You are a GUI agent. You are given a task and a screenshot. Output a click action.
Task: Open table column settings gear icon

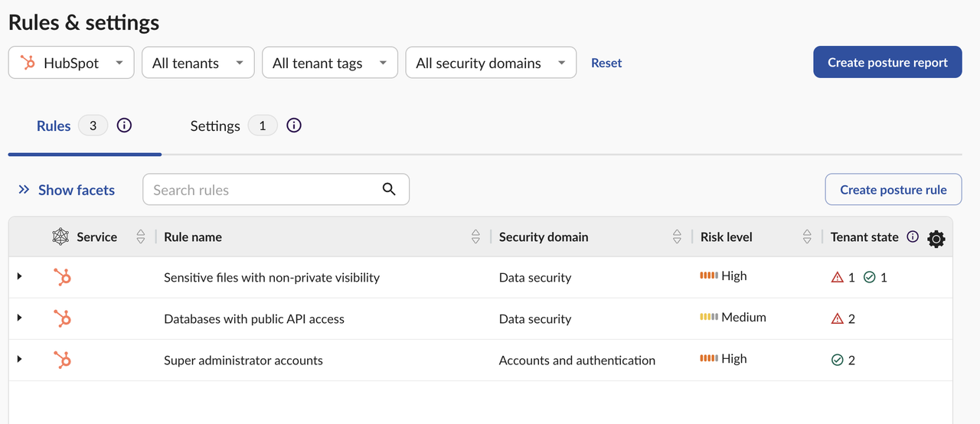pyautogui.click(x=936, y=239)
